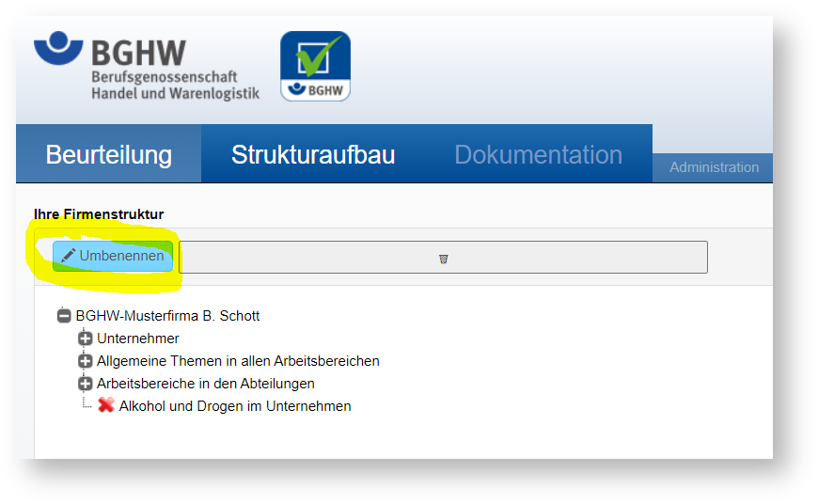Image resolution: width=818 pixels, height=504 pixels.
Task: Open the Beurteilung tab
Action: click(108, 154)
